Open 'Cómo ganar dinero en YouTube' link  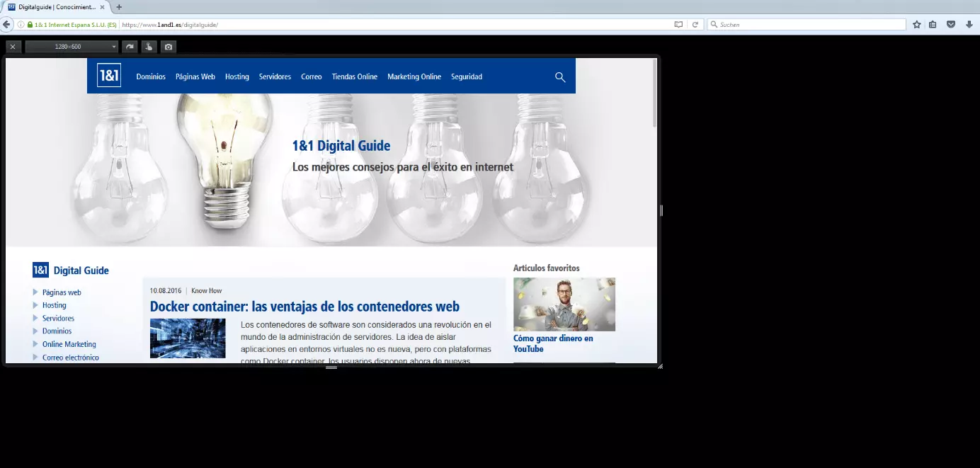[553, 343]
